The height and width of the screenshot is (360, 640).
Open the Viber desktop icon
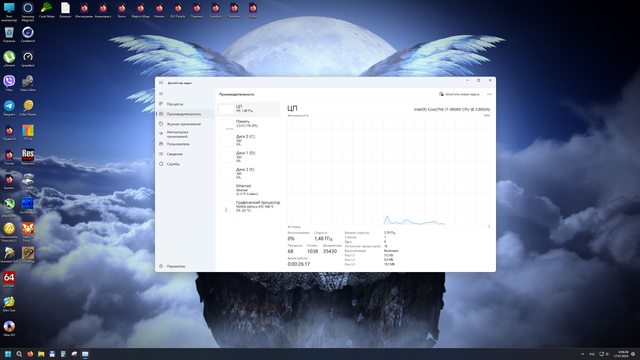tap(9, 83)
